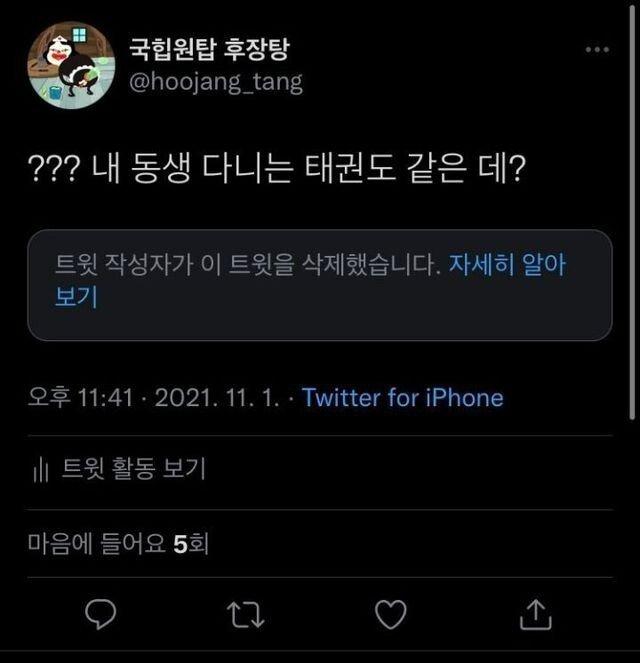Tap the share upload arrow icon
The image size is (640, 663).
(x=536, y=612)
